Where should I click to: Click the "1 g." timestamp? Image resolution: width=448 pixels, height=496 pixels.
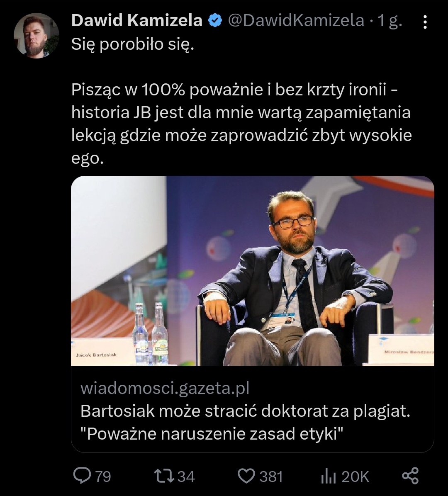390,21
